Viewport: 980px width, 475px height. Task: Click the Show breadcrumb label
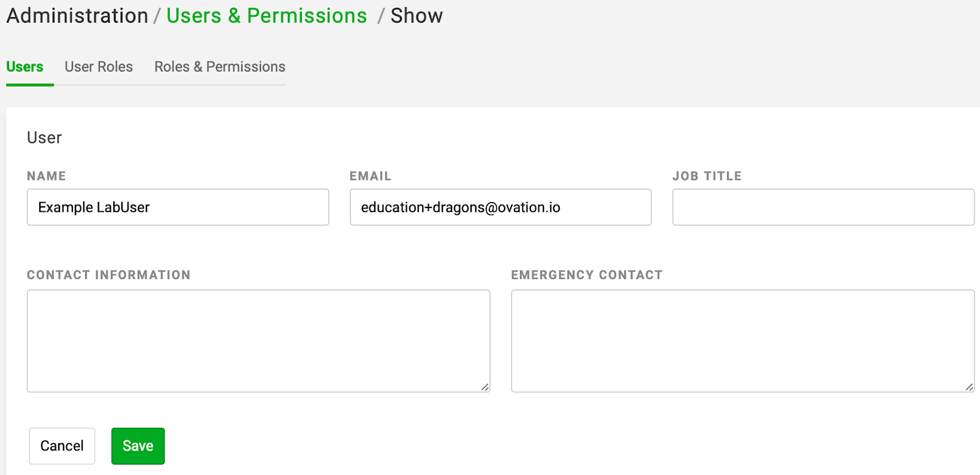pos(417,15)
